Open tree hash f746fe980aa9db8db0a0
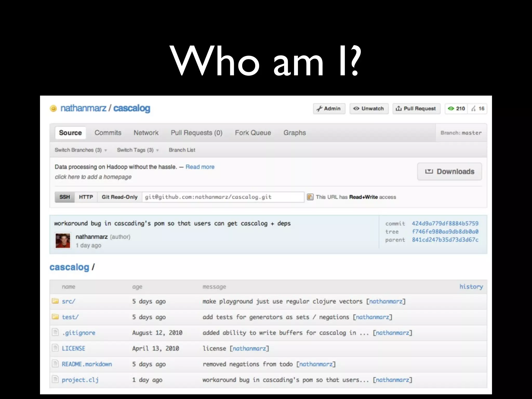Viewport: 532px width, 399px height. pyautogui.click(x=445, y=231)
